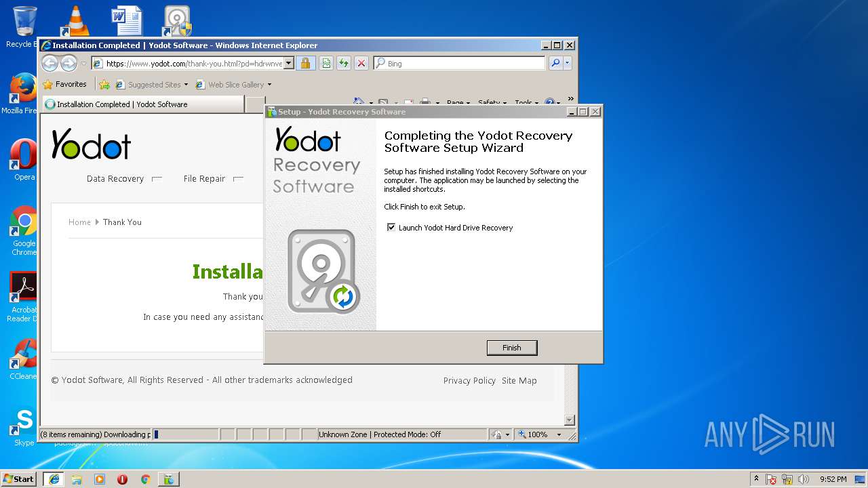Image resolution: width=868 pixels, height=488 pixels.
Task: Uncheck Launch Yodot Hard Drive Recovery checkbox
Action: (x=391, y=228)
